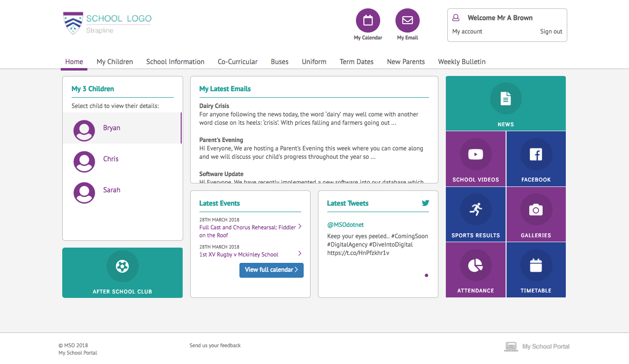The width and height of the screenshot is (629, 364).
Task: Expand the 1st XV Rugby event arrow
Action: click(300, 254)
